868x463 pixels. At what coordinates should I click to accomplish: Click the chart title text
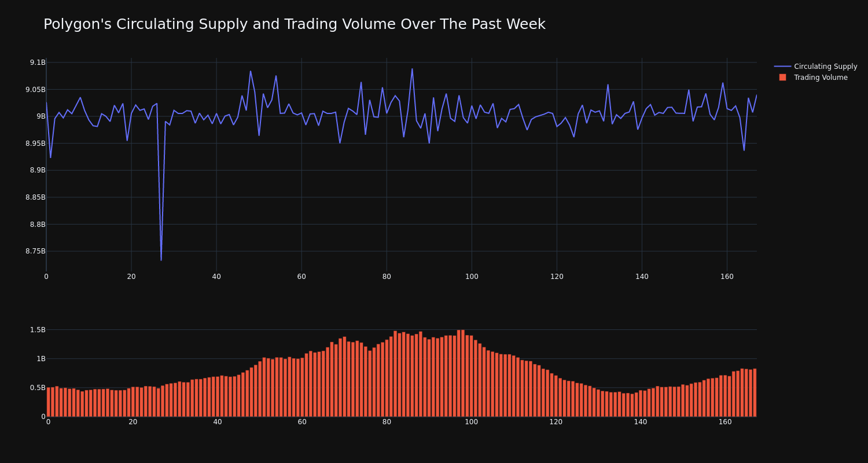(295, 24)
